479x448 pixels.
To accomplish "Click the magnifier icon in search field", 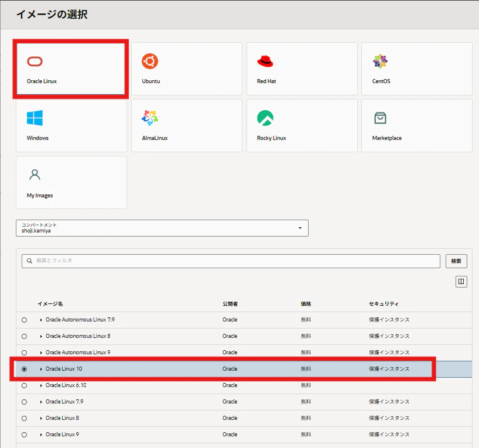I will 29,261.
